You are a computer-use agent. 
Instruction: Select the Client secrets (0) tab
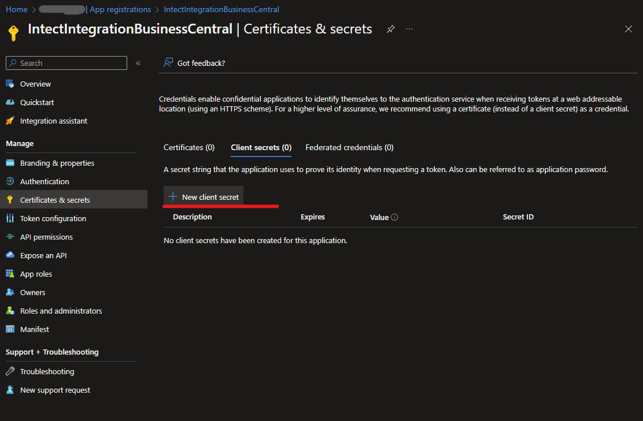point(261,147)
